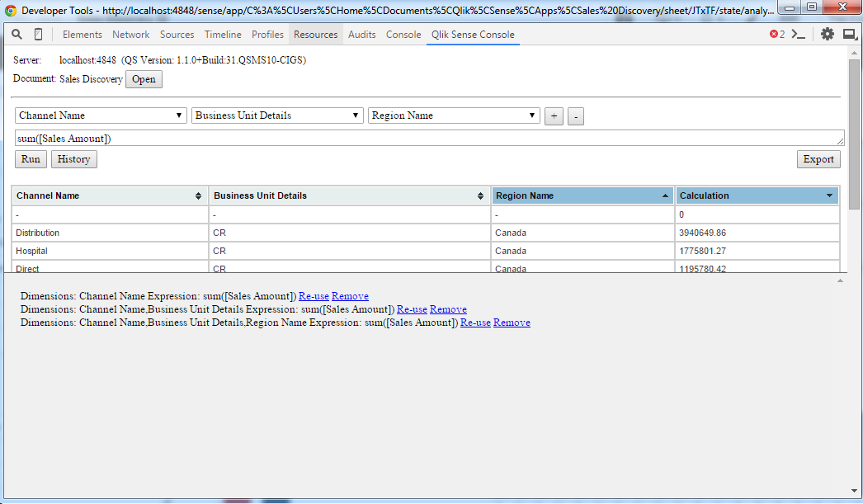Image resolution: width=863 pixels, height=504 pixels.
Task: Click the History button
Action: click(x=73, y=159)
